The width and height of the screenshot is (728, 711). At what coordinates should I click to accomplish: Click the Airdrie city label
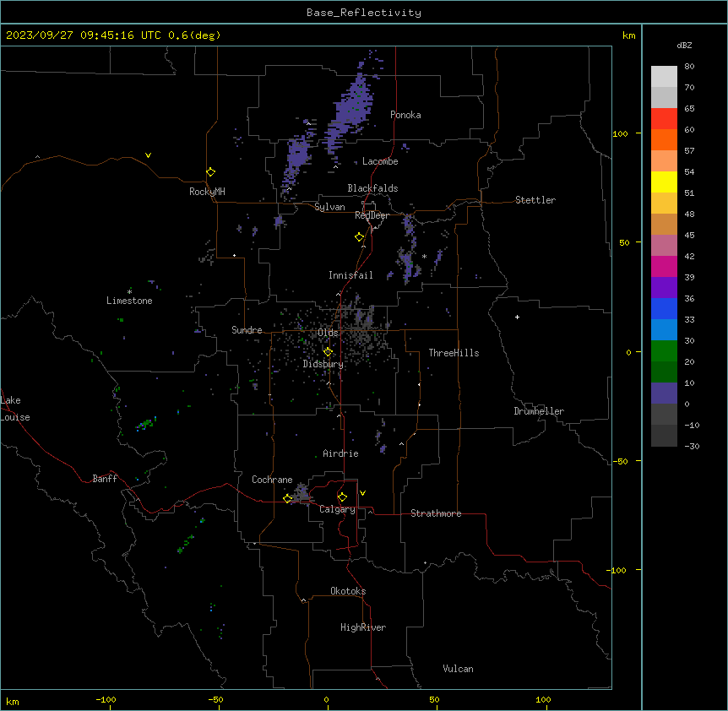click(340, 453)
